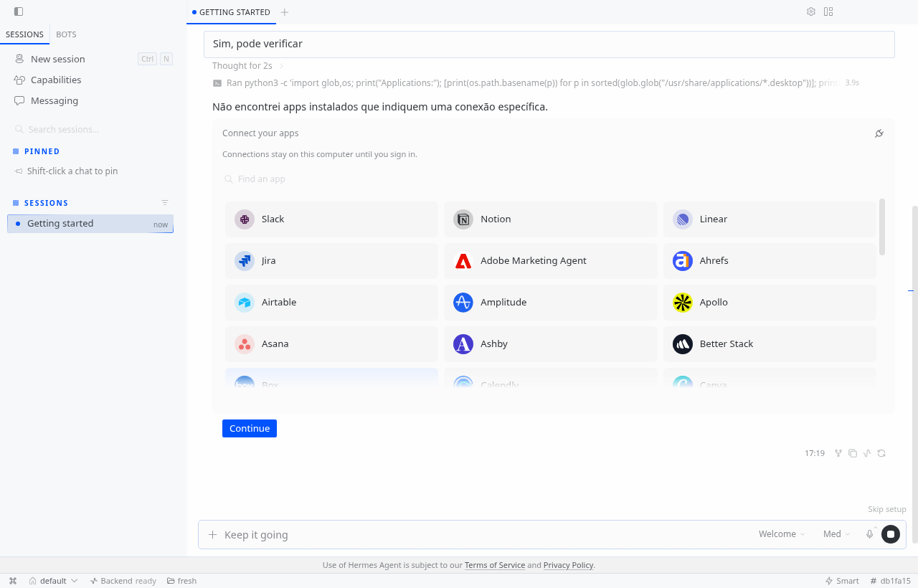Expand the Thought for 2s chevron
This screenshot has height=588, width=918.
281,66
